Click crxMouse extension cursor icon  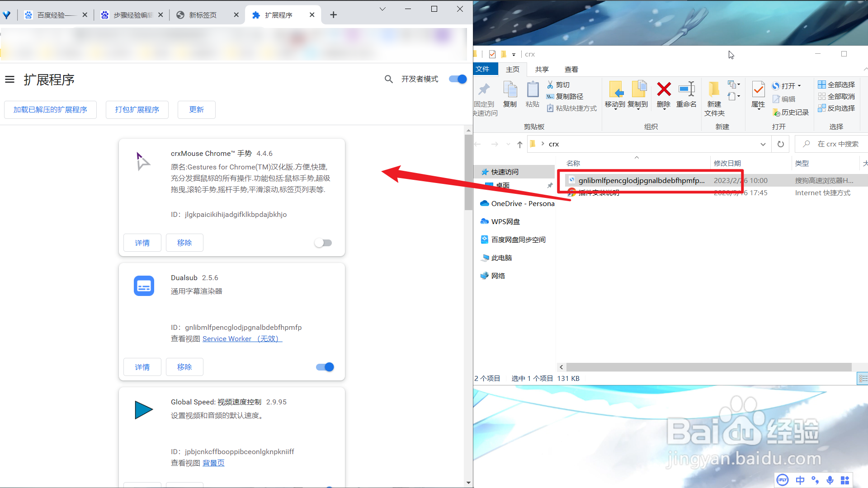143,161
